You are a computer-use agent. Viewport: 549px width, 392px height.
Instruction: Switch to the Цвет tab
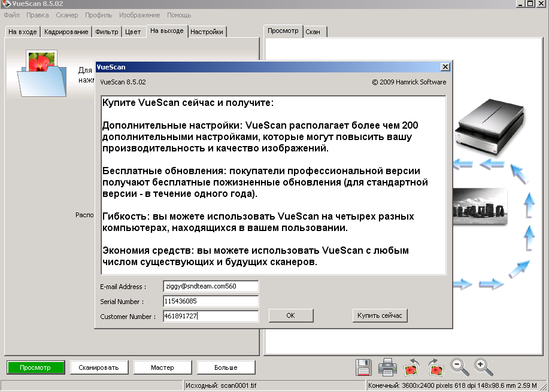pos(133,32)
